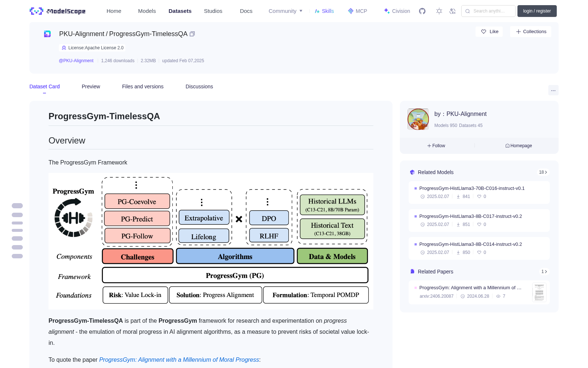Add dataset to Collections
The image size is (588, 368).
click(x=531, y=32)
